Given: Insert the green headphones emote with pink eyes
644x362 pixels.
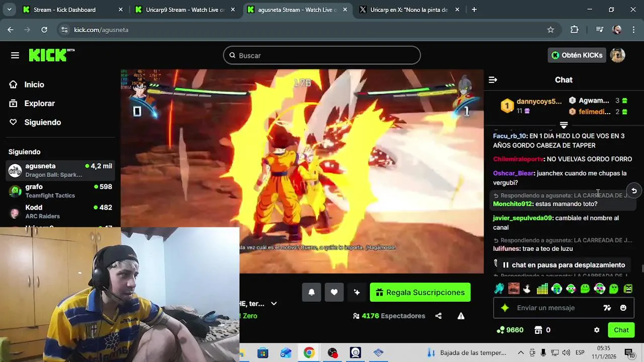Looking at the screenshot, I should [599, 289].
